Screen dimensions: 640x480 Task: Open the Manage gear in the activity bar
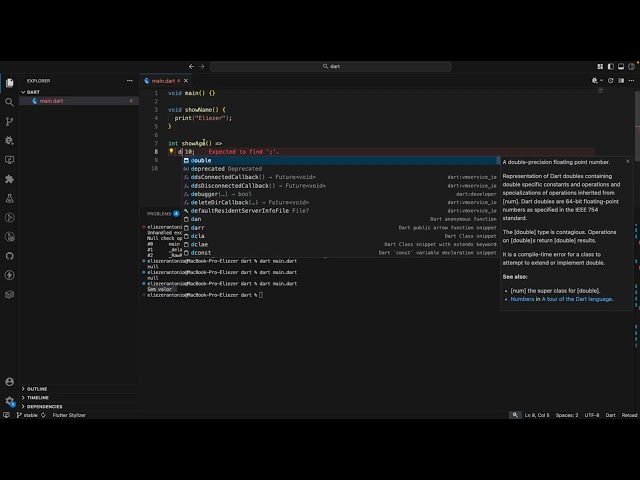9,401
